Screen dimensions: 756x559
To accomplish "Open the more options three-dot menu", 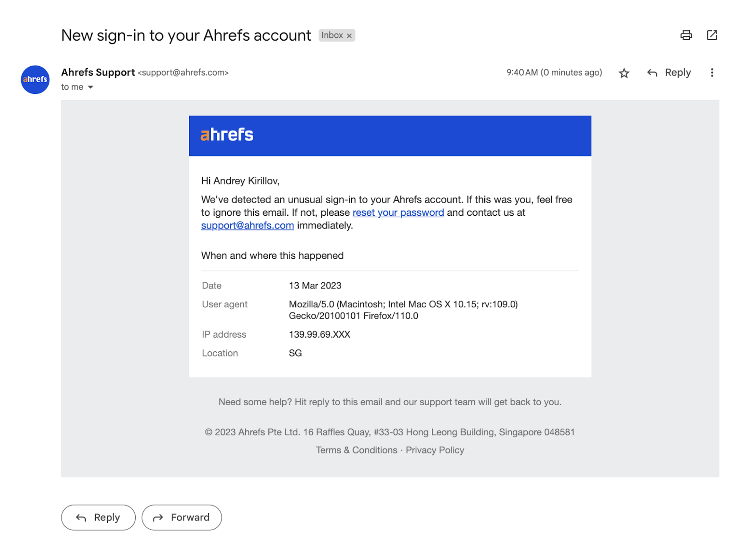I will [712, 73].
